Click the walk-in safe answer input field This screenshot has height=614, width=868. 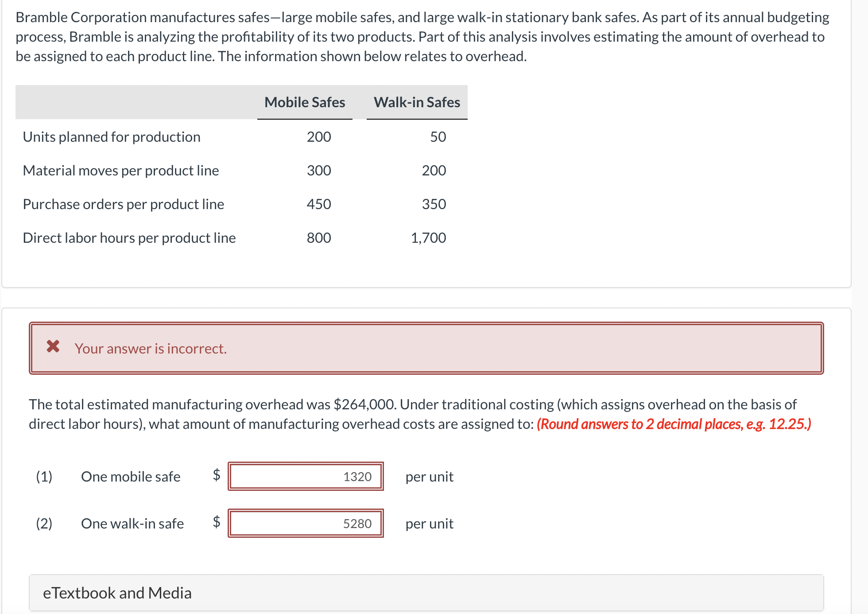(x=306, y=524)
